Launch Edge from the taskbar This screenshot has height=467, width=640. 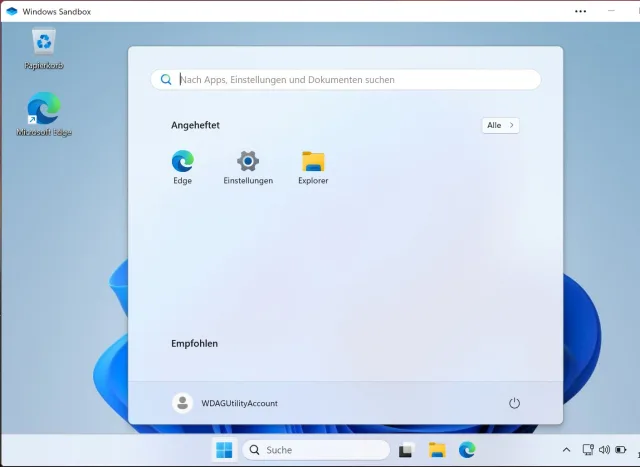(467, 450)
